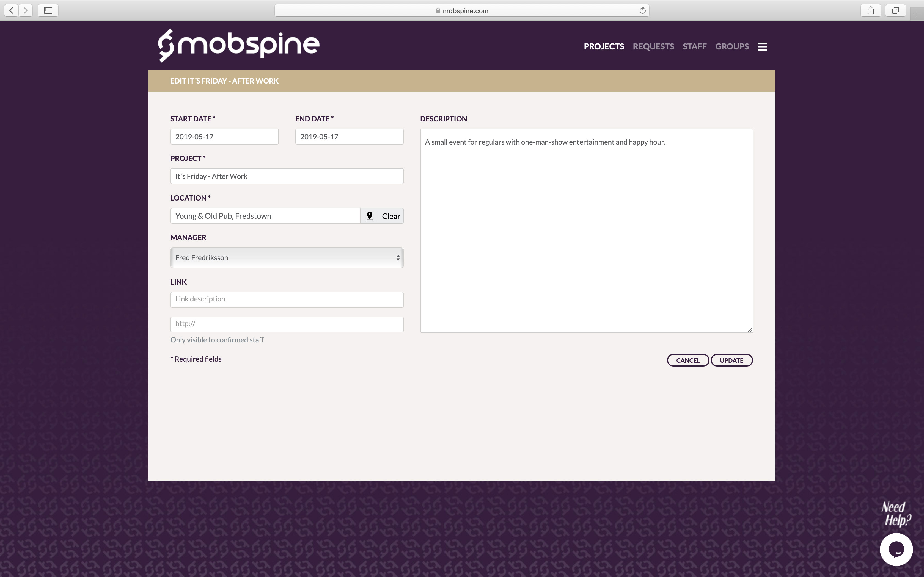Change manager from Fred Fredriksson
The image size is (924, 577).
(x=286, y=258)
